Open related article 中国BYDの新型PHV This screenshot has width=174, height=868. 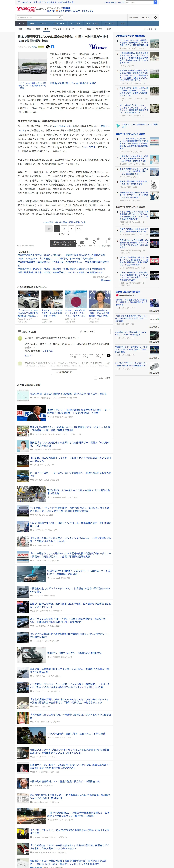point(56,258)
